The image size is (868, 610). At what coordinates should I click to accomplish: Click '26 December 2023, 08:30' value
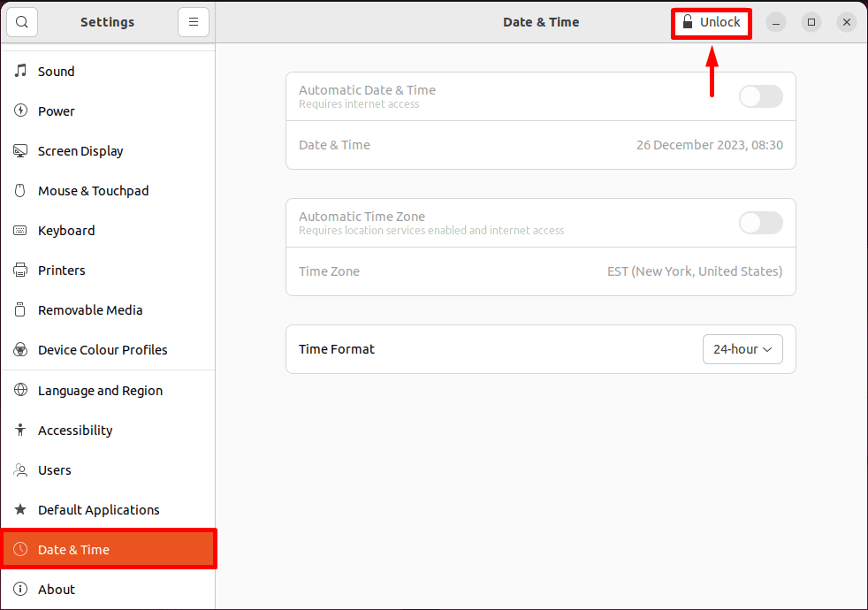[x=710, y=145]
